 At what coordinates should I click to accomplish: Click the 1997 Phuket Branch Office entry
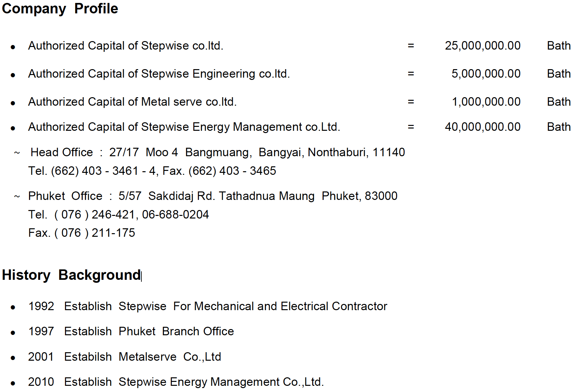pyautogui.click(x=131, y=331)
